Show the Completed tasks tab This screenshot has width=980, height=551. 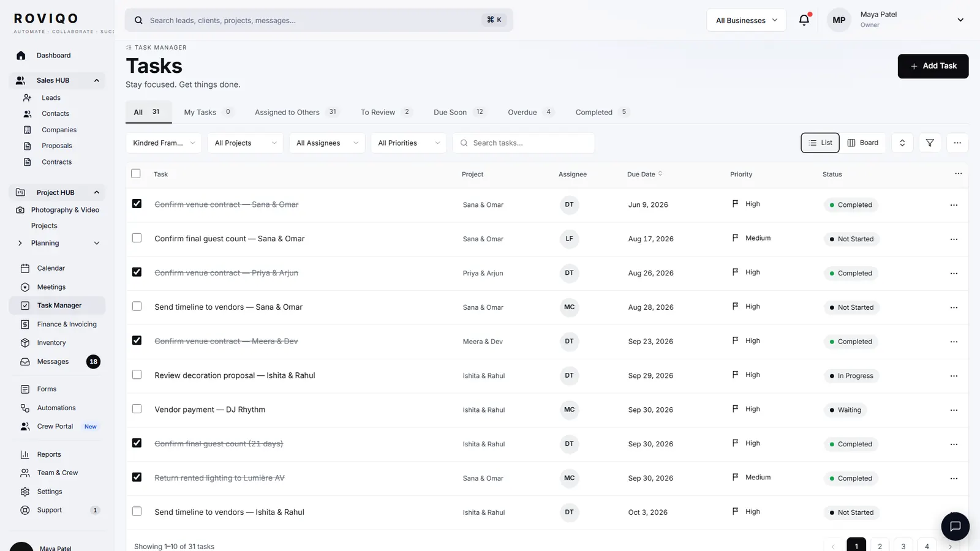pos(603,112)
